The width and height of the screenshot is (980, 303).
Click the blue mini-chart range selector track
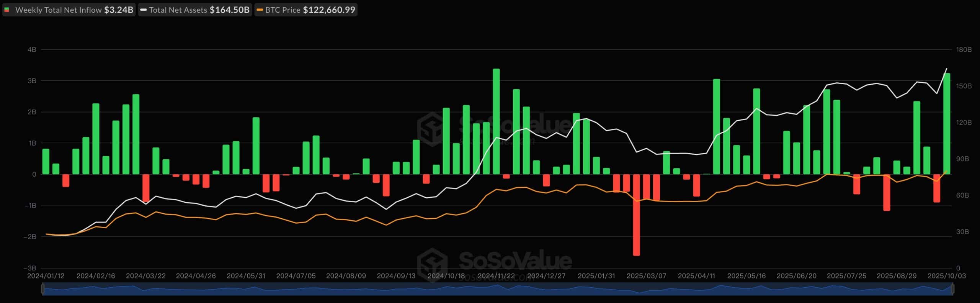pos(498,289)
